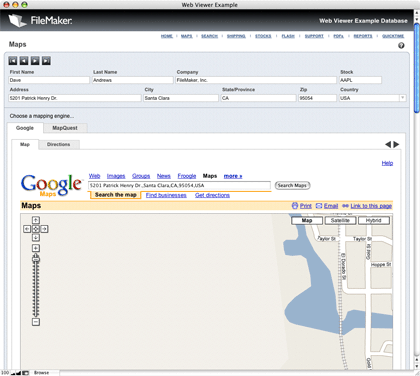Click the First Name field
The width and height of the screenshot is (420, 376).
pos(49,80)
